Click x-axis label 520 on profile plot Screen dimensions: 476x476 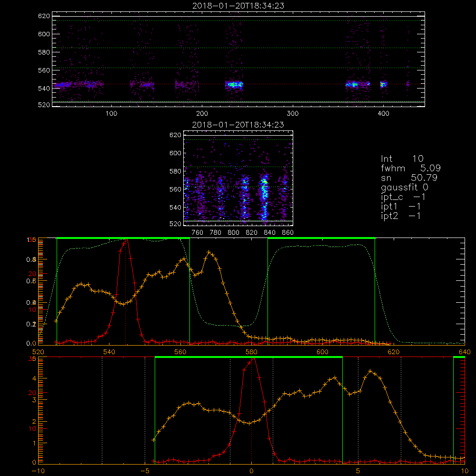38,352
